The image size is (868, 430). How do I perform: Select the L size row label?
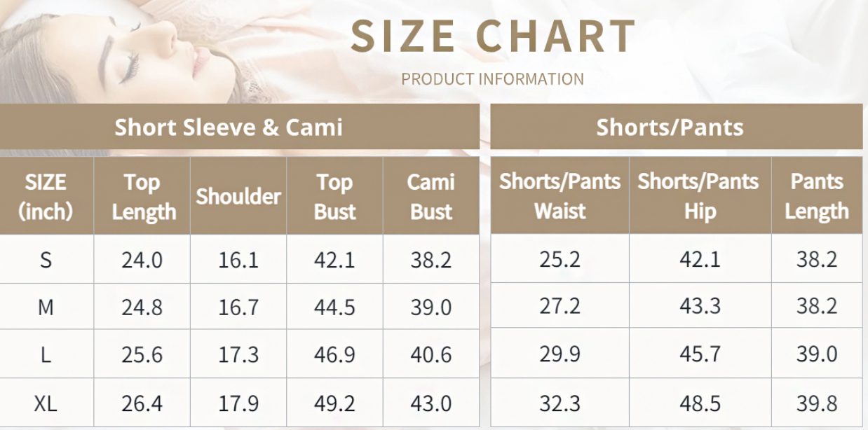point(46,354)
